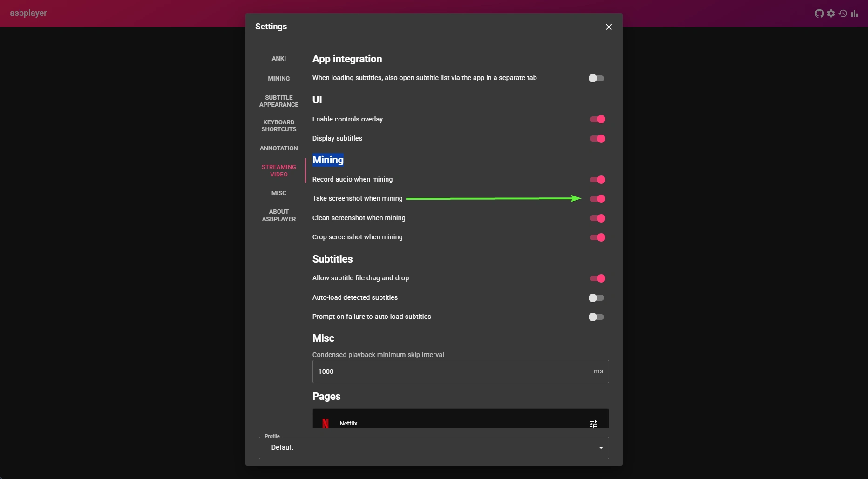Disable Crop screenshot when mining
The height and width of the screenshot is (479, 868).
(597, 237)
